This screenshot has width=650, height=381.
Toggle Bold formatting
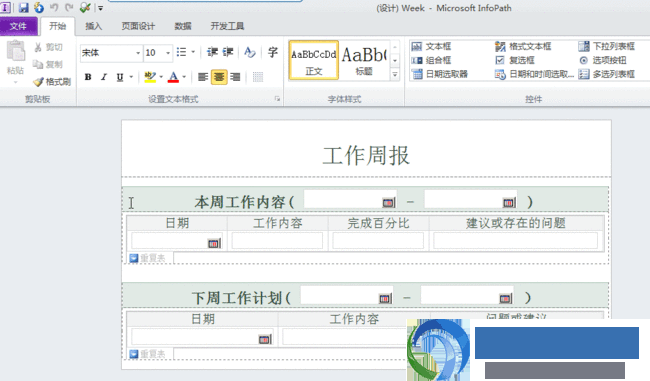pos(88,77)
